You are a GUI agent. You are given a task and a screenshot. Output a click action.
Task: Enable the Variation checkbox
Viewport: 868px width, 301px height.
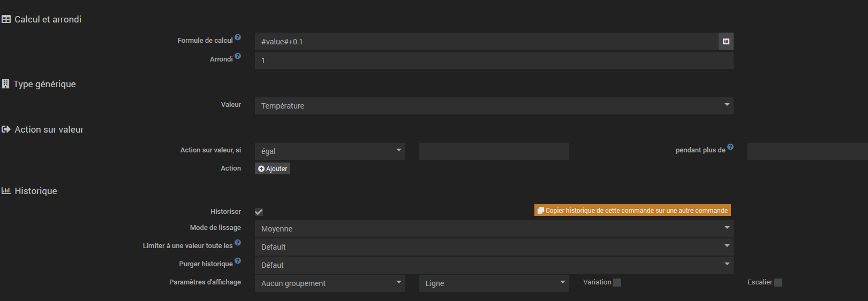point(617,283)
